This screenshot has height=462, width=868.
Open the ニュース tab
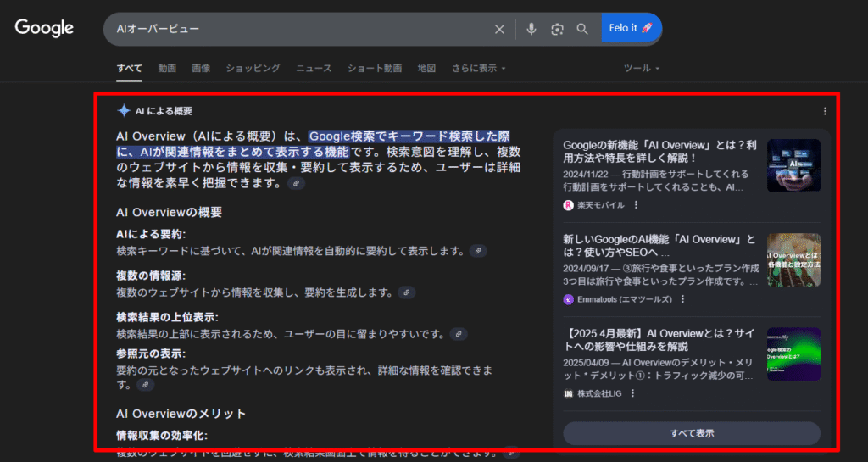314,68
